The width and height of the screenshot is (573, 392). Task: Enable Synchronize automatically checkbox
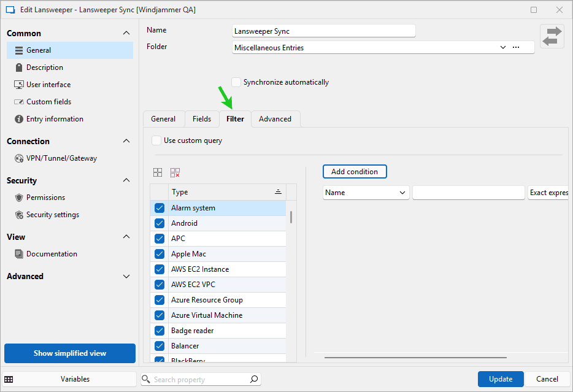coord(236,82)
